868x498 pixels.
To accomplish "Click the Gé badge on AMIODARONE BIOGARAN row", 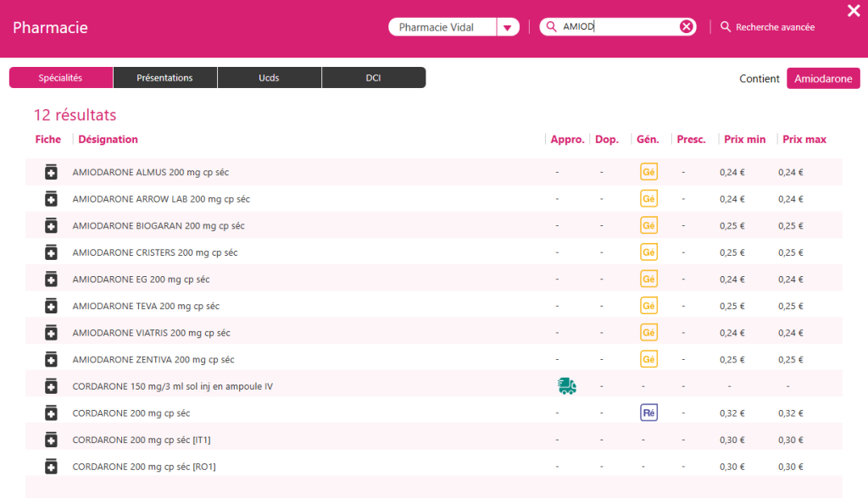I will (x=648, y=225).
